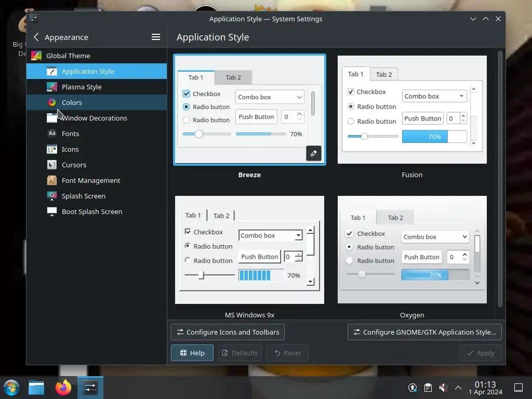Click the System Settings titlebar icon

point(33,19)
